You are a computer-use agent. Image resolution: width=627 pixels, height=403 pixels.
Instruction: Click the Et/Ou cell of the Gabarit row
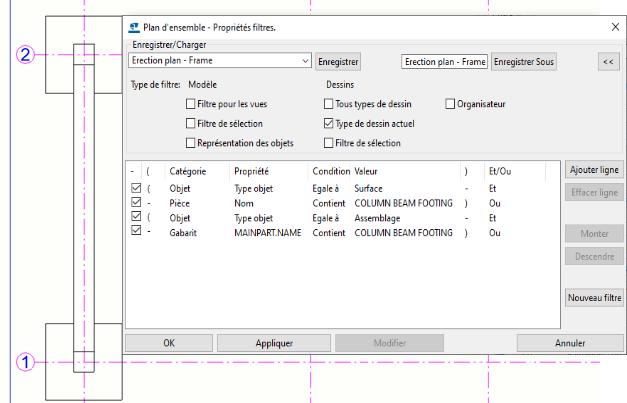point(494,232)
